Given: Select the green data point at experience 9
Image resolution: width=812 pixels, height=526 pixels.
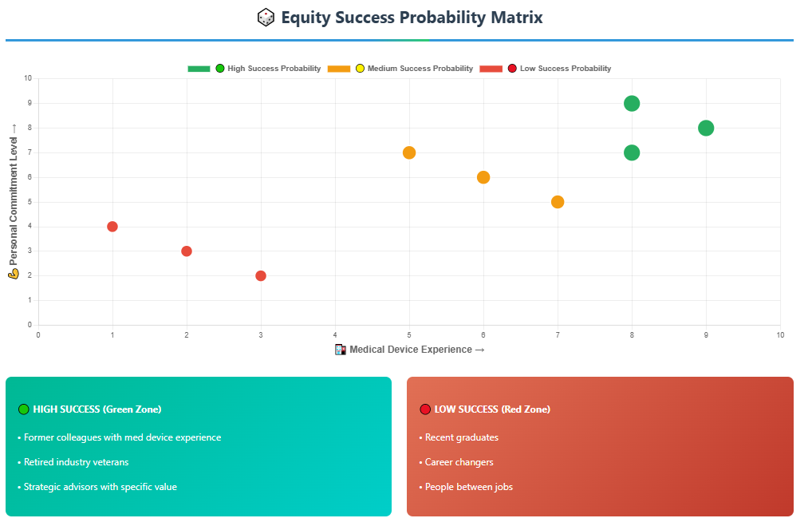Looking at the screenshot, I should coord(706,128).
